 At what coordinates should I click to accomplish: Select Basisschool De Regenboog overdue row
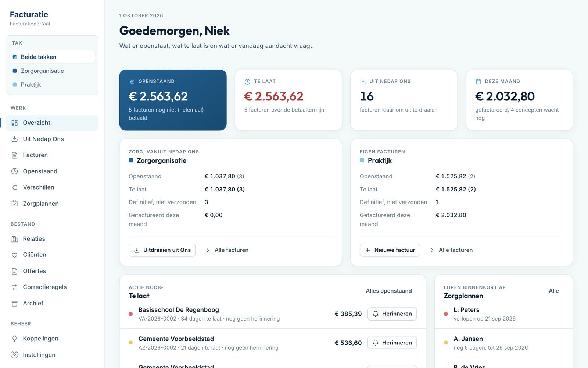click(273, 314)
